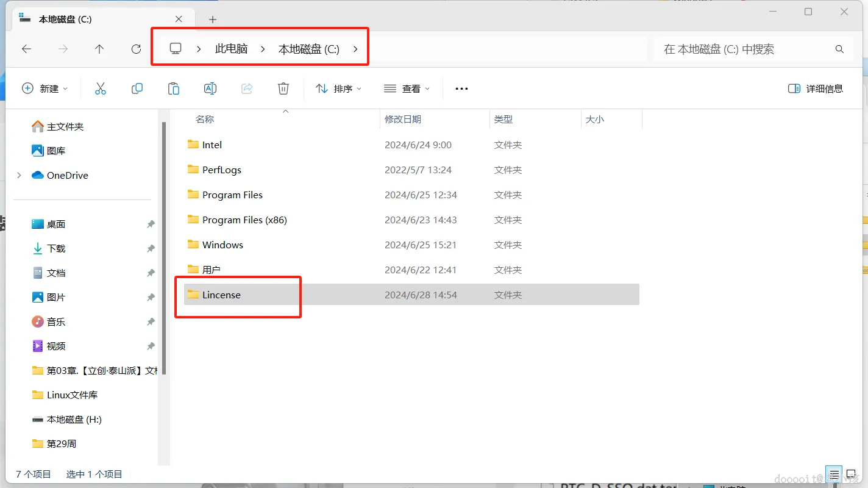
Task: Click the Rename icon in toolbar
Action: click(x=210, y=88)
